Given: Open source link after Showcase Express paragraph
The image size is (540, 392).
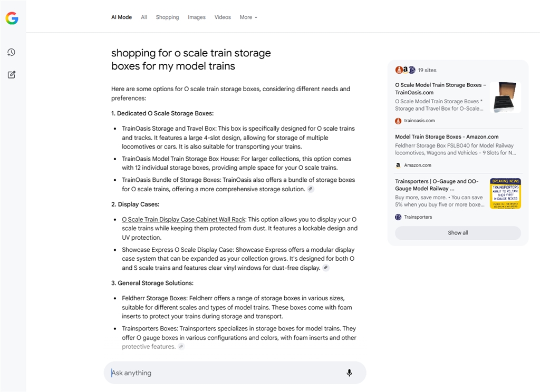Looking at the screenshot, I should coord(325,268).
